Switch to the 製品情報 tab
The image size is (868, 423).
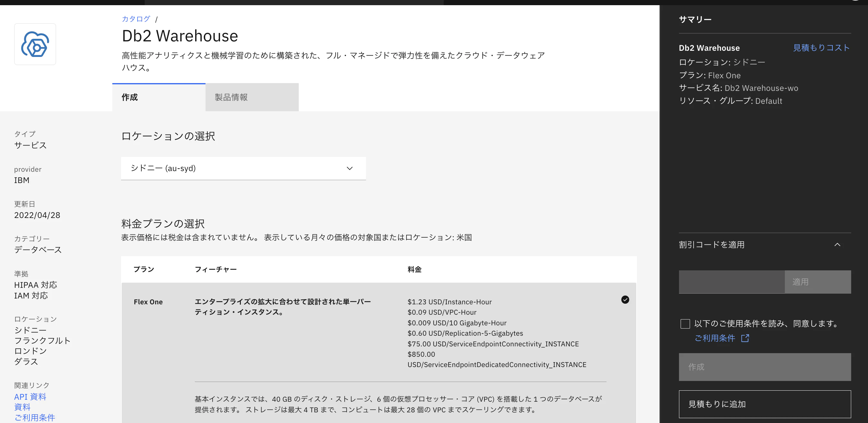252,97
